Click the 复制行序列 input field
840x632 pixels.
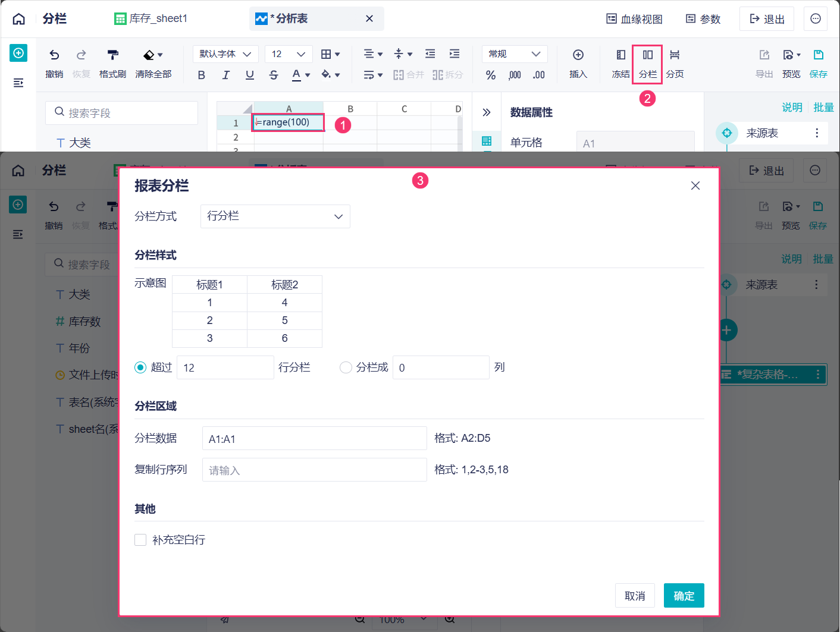tap(315, 470)
